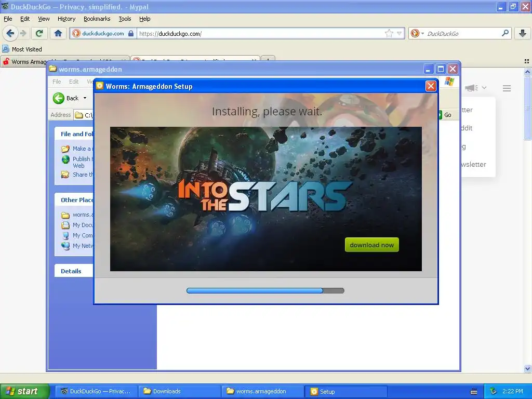
Task: Click the network tray icon near clock
Action: click(493, 391)
